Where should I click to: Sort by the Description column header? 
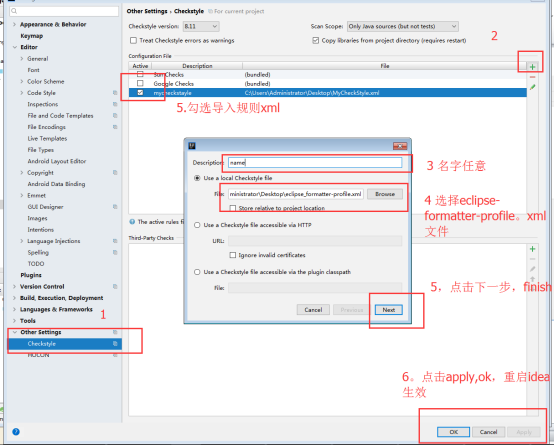click(197, 66)
